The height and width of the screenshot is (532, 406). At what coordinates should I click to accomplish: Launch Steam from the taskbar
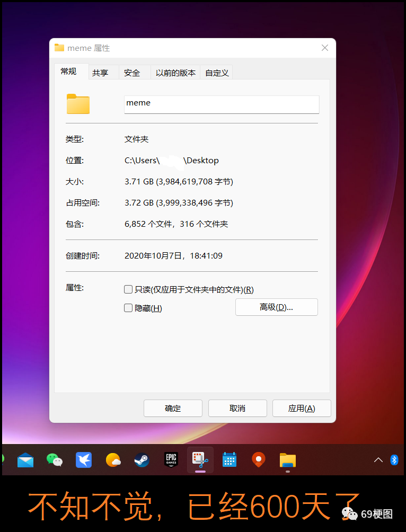click(142, 460)
